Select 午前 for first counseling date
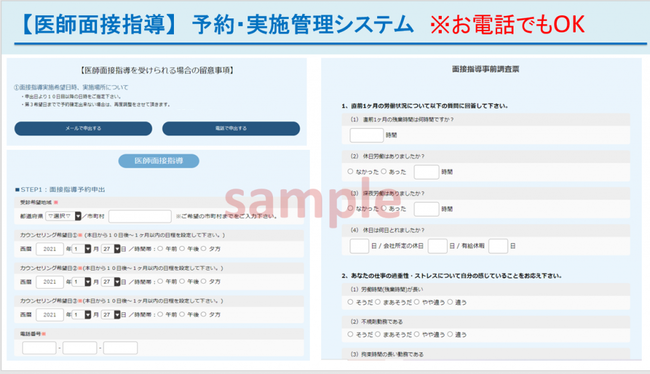The image size is (650, 374). pyautogui.click(x=160, y=249)
